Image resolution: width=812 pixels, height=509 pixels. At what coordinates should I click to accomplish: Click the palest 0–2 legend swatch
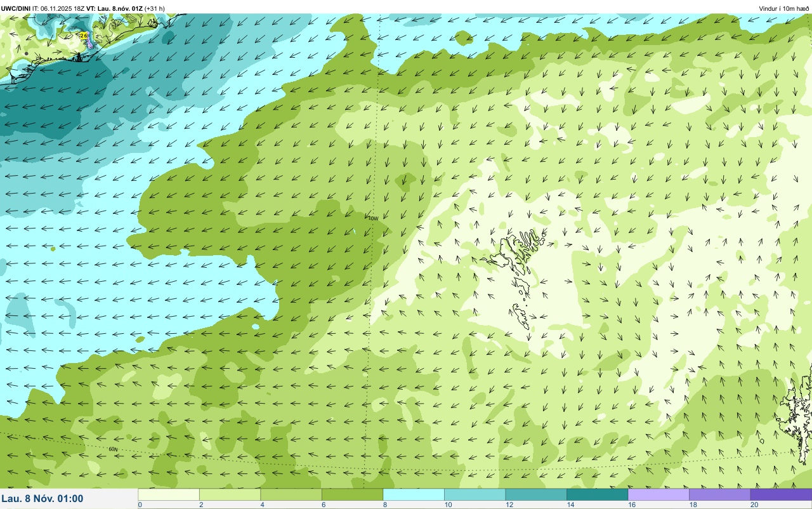tap(169, 494)
